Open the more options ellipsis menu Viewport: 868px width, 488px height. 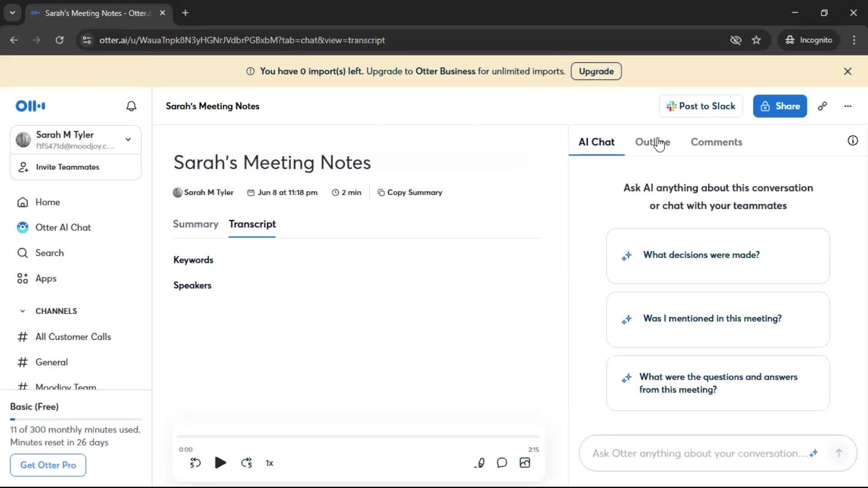(848, 106)
